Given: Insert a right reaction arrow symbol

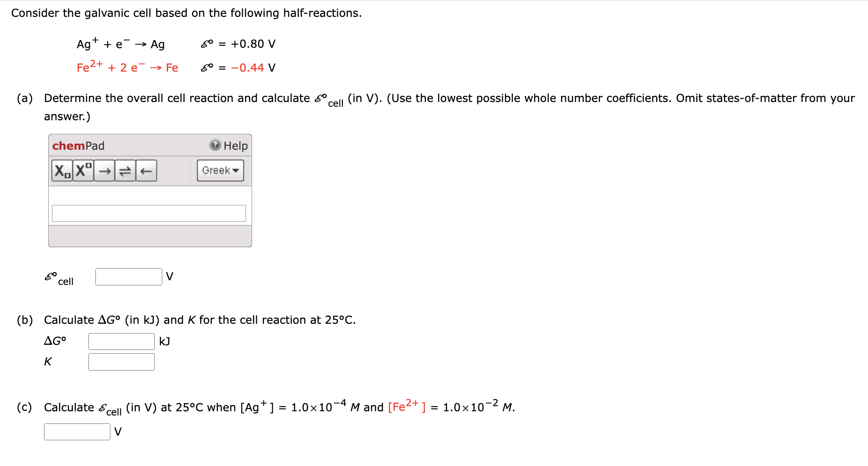Looking at the screenshot, I should point(104,171).
